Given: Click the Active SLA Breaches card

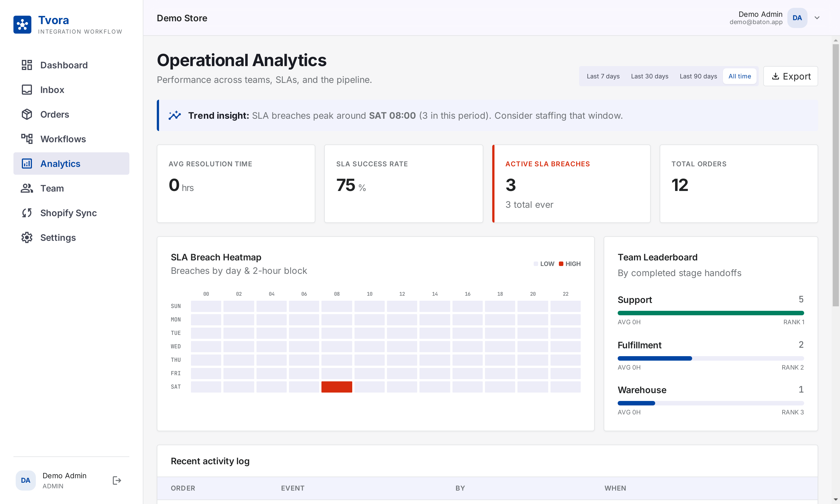Looking at the screenshot, I should [571, 184].
